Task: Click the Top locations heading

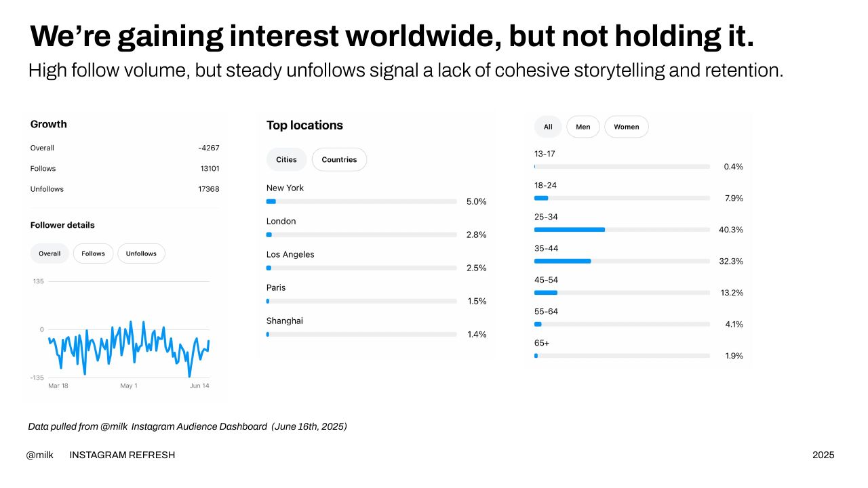Action: coord(304,125)
